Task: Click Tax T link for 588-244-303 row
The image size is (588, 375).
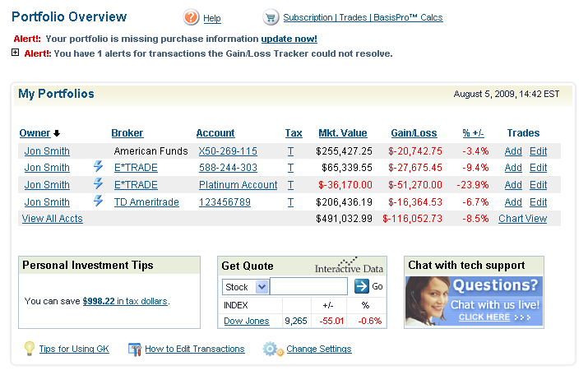Action: pyautogui.click(x=290, y=168)
